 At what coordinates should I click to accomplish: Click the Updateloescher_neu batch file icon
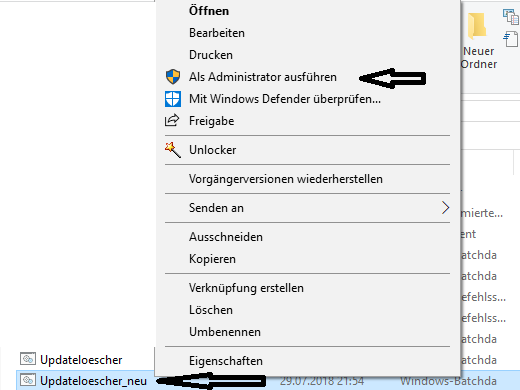coord(28,380)
